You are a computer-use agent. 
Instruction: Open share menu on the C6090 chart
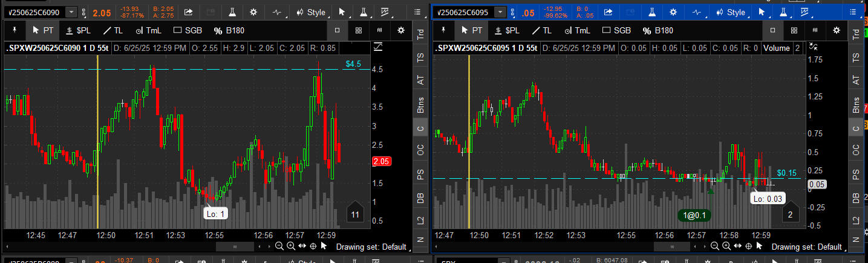point(188,12)
